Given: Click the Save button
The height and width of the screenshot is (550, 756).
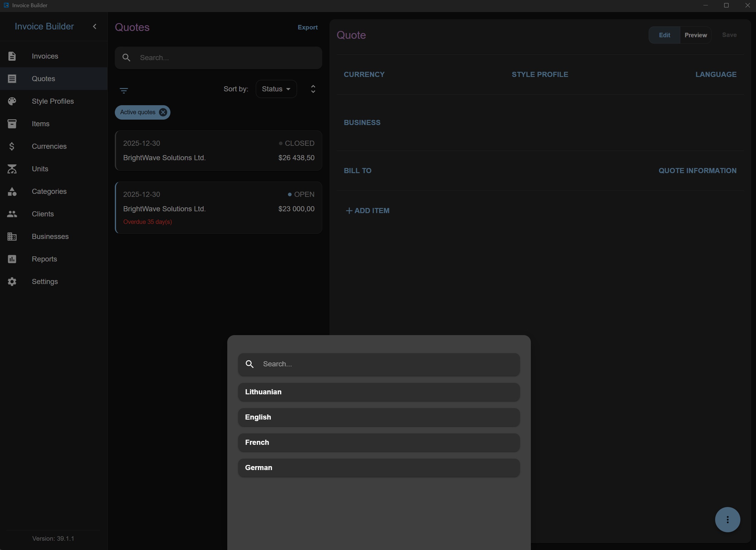Looking at the screenshot, I should 729,35.
